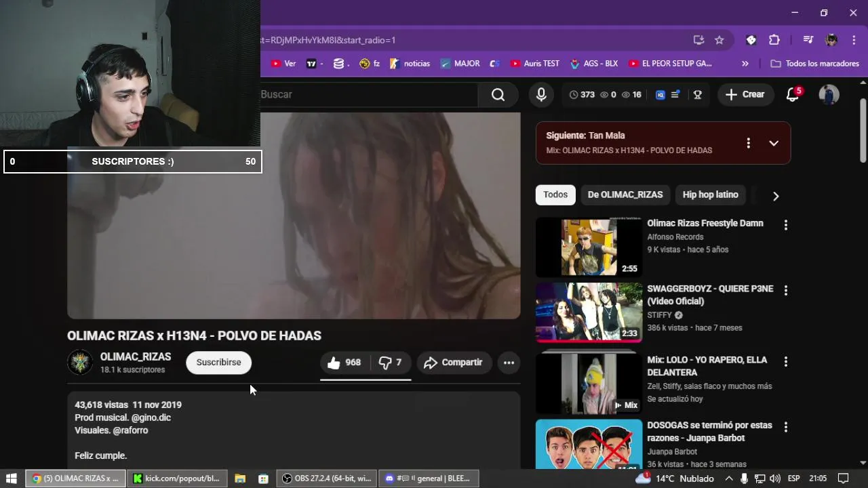Screen dimensions: 868x488
Task: Open SWAGGERBOYZ QUIERE P3NE thumbnail
Action: [x=589, y=313]
